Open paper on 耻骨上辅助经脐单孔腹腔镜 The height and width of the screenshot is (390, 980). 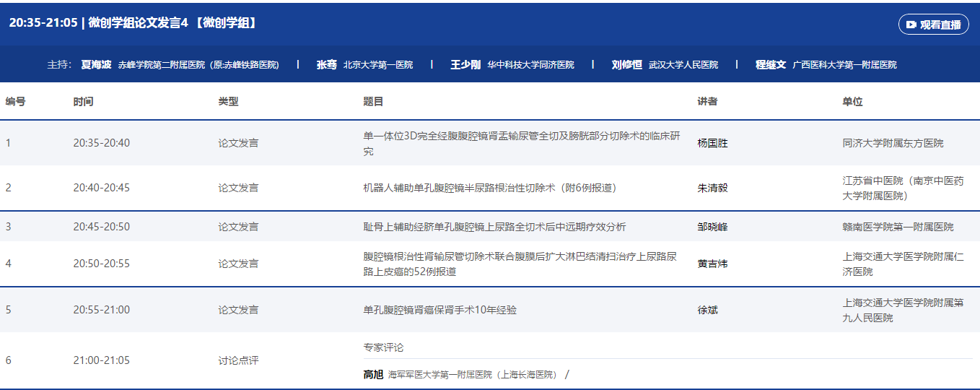494,227
